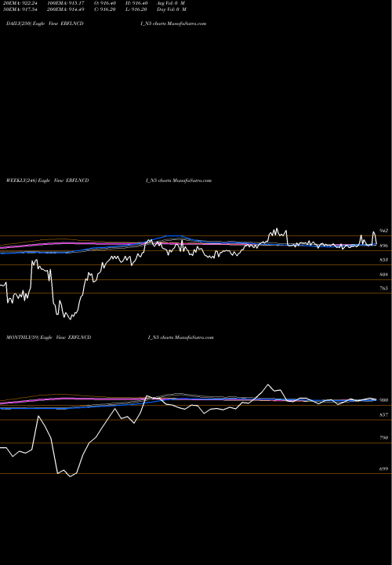Viewport: 392px width, 565px height.
Task: Click the 942 price label on weekly chart
Action: pyautogui.click(x=383, y=231)
